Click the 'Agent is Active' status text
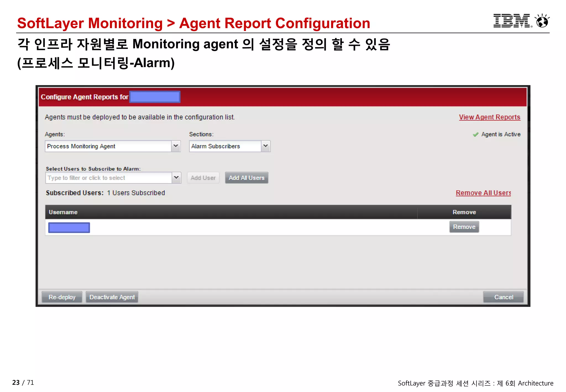 [501, 134]
